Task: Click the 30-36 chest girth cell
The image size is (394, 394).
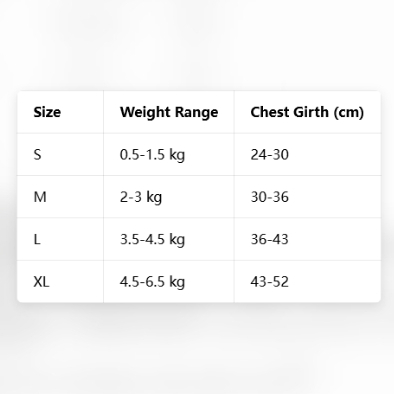Action: [307, 197]
